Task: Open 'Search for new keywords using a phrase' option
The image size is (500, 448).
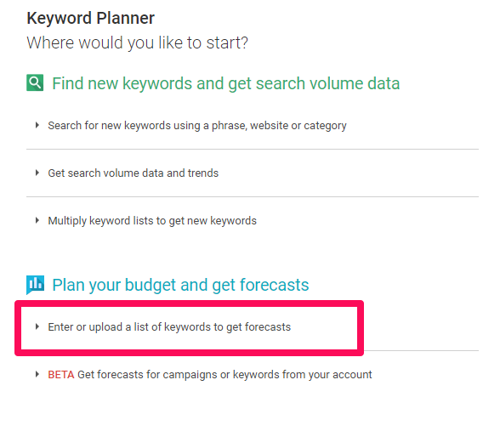Action: tap(197, 126)
